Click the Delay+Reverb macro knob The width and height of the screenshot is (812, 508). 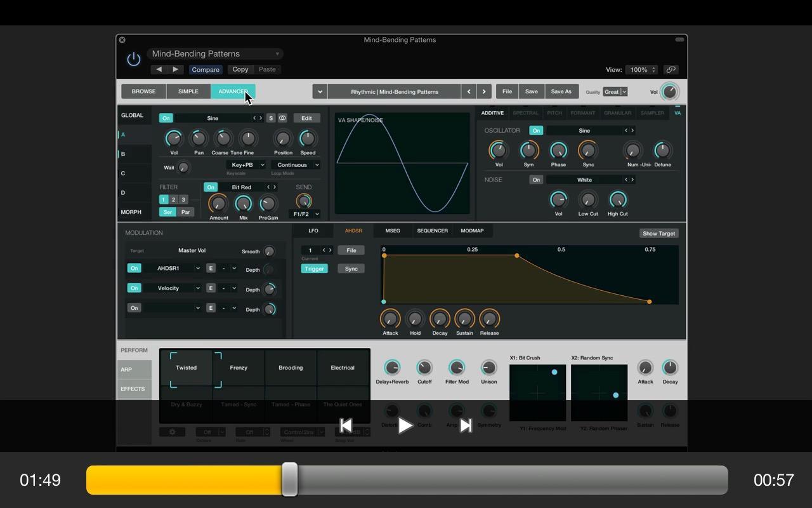pyautogui.click(x=392, y=368)
